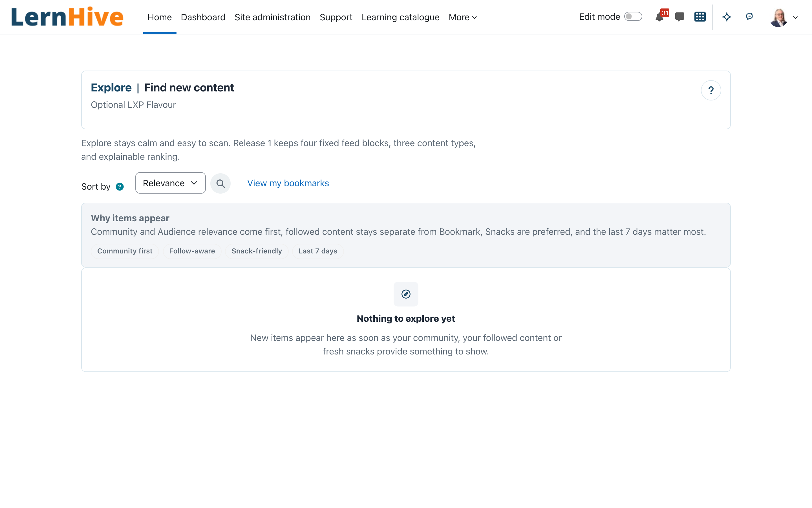Screen dimensions: 812x508
Task: Click the AI sparkle star icon
Action: 727,17
